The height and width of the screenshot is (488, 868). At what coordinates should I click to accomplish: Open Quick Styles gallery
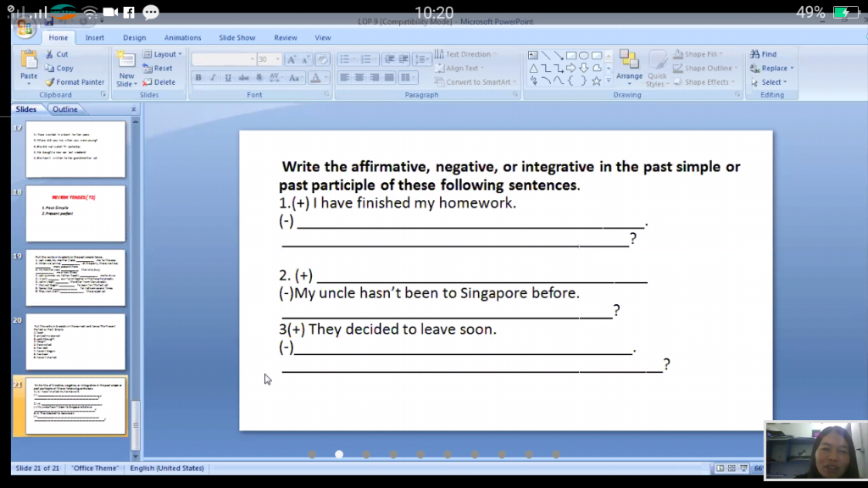tap(657, 69)
